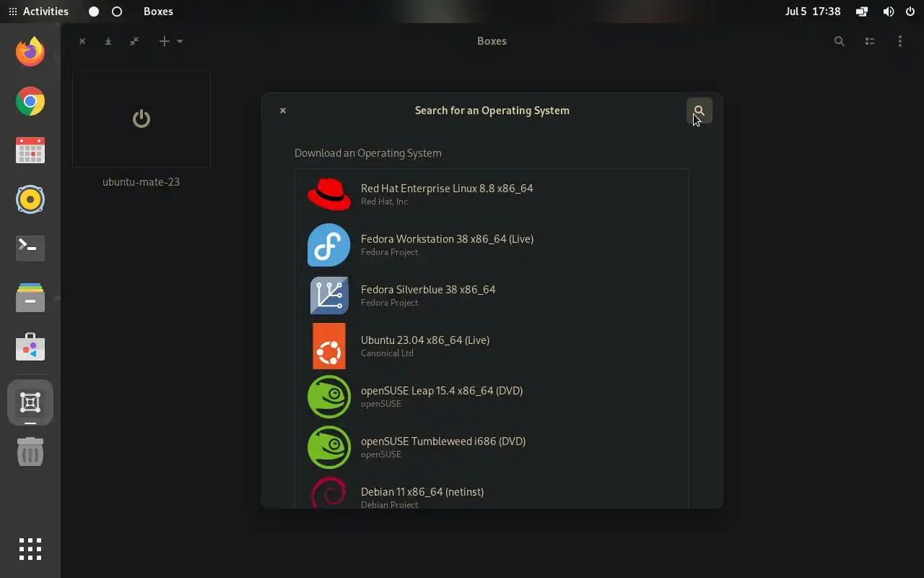924x578 pixels.
Task: Click the volume icon in system tray
Action: tap(889, 12)
